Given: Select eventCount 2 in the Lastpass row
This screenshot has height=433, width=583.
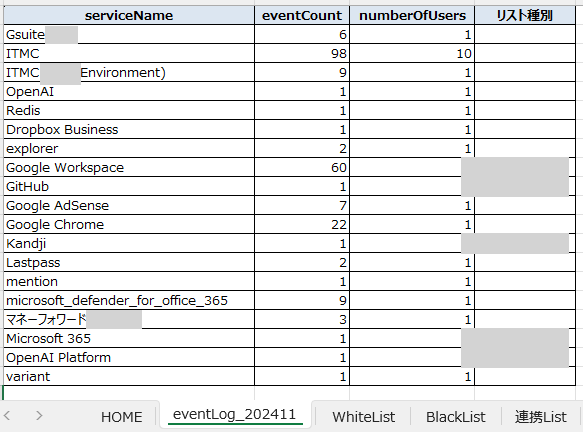Looking at the screenshot, I should click(x=302, y=262).
